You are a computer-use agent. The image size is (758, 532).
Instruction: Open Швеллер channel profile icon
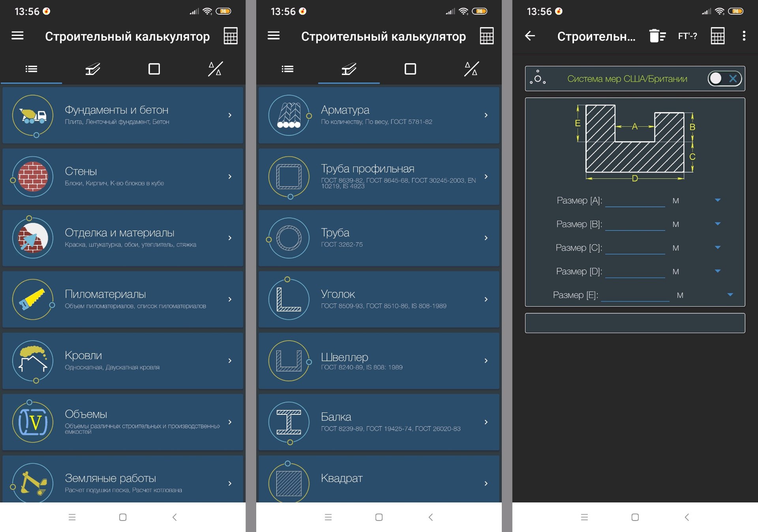pos(289,361)
